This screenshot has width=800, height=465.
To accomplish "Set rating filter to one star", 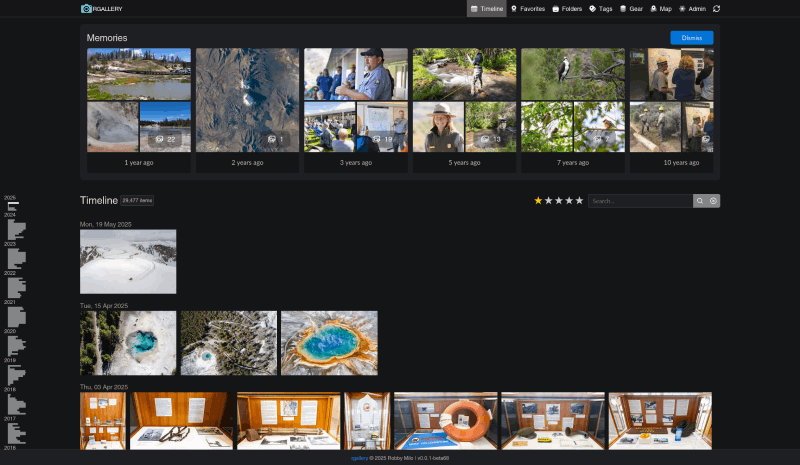I will coord(538,201).
